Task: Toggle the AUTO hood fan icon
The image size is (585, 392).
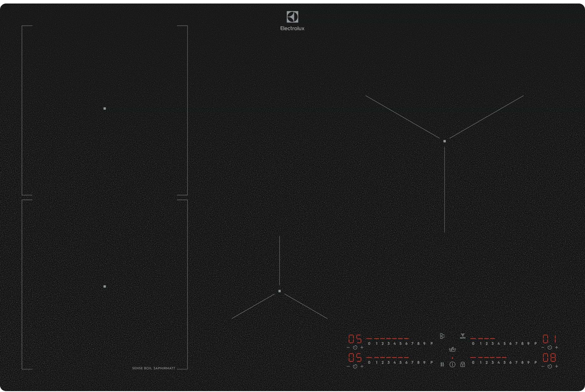Action: point(462,336)
